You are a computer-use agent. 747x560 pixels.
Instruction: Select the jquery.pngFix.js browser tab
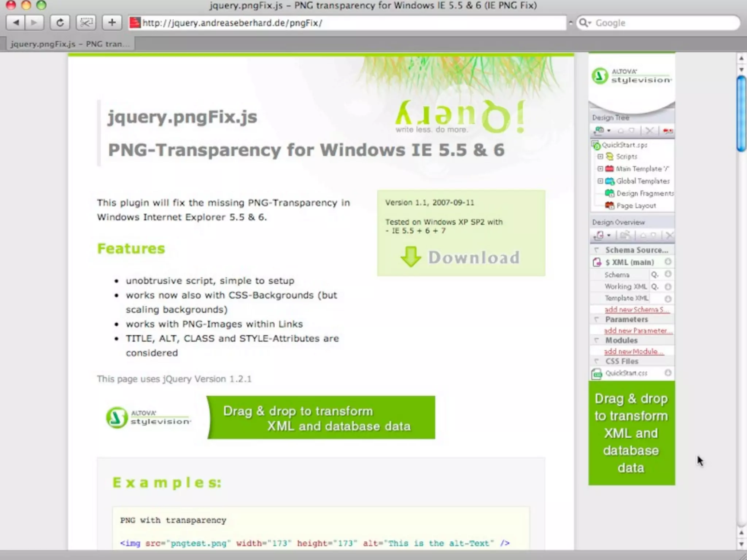pyautogui.click(x=70, y=44)
